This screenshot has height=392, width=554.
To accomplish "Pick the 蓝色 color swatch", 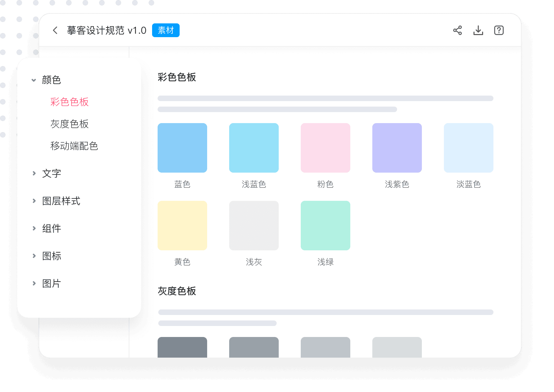I will 182,148.
